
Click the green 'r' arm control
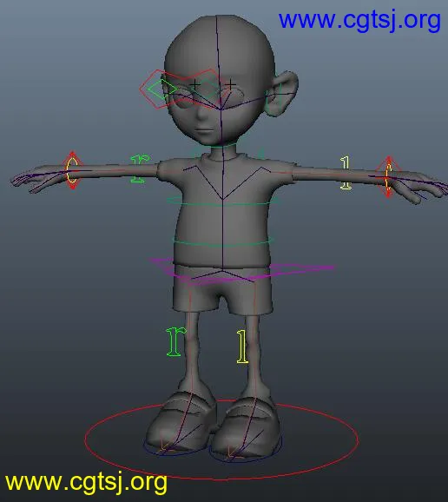[x=140, y=168]
